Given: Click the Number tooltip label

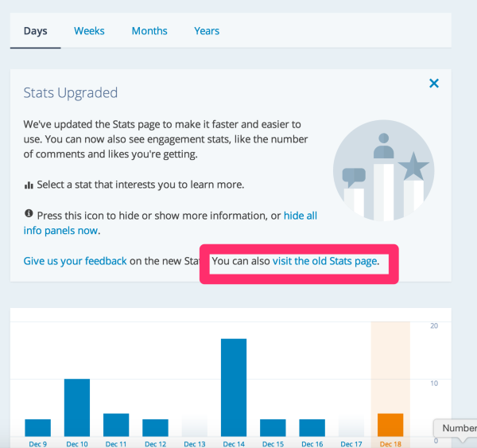Looking at the screenshot, I should [x=458, y=428].
